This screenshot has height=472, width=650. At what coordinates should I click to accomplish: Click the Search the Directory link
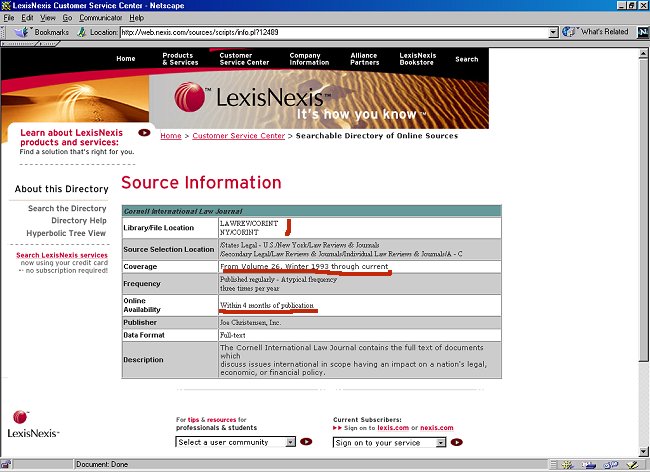67,209
